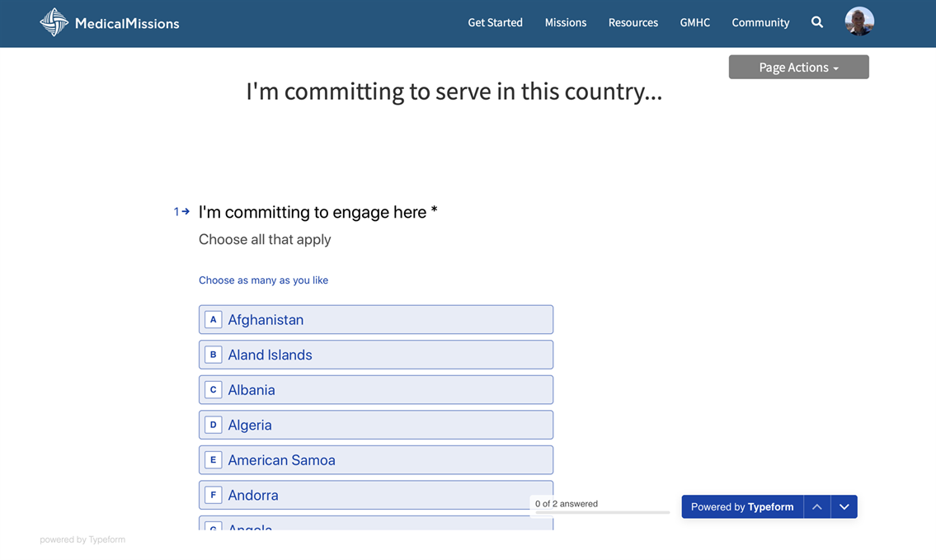Screen dimensions: 936x560
Task: Go to next question with down arrow
Action: 844,506
